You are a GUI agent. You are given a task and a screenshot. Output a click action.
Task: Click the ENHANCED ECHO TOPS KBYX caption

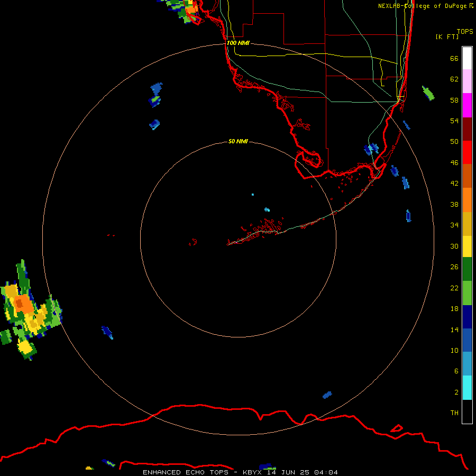point(240,472)
